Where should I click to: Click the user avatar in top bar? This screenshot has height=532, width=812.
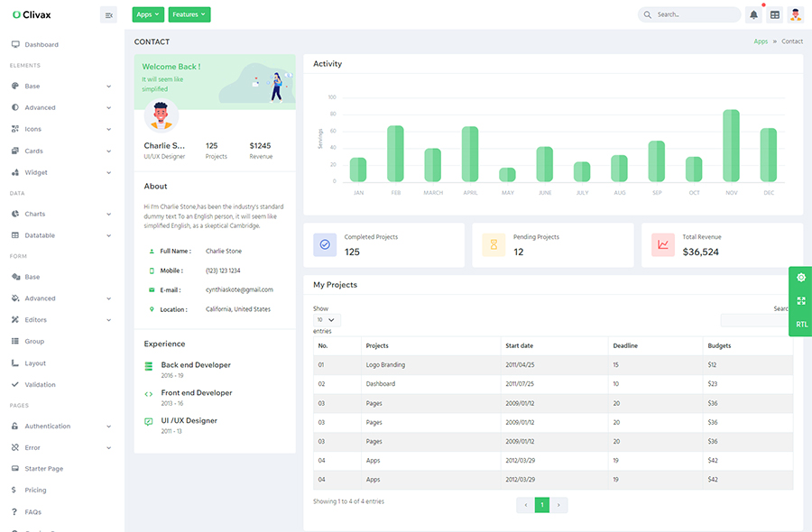[x=795, y=14]
